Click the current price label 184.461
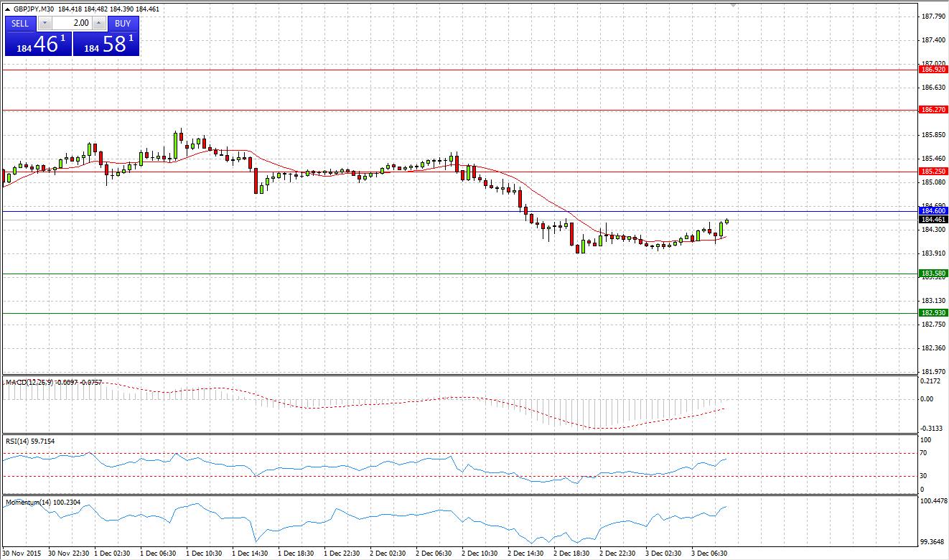Image resolution: width=949 pixels, height=560 pixels. tap(933, 219)
